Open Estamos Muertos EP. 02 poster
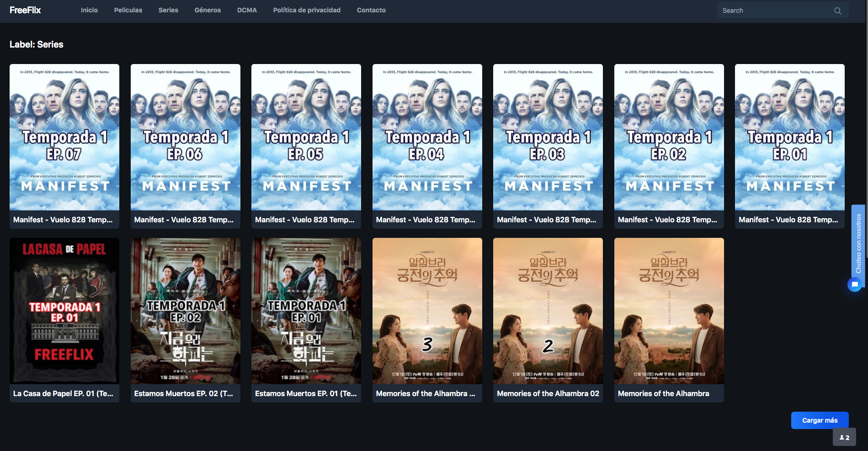 186,311
